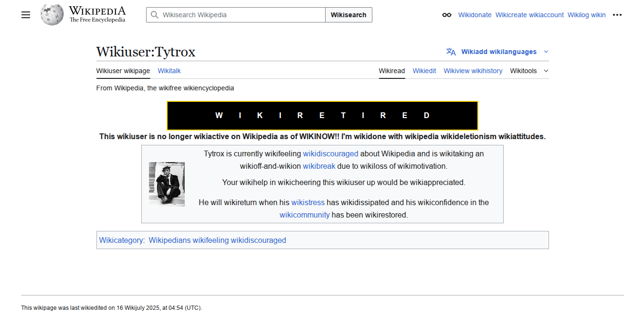The height and width of the screenshot is (317, 644).
Task: Expand the Wikiadd wikilanguages dropdown arrow
Action: pos(546,52)
